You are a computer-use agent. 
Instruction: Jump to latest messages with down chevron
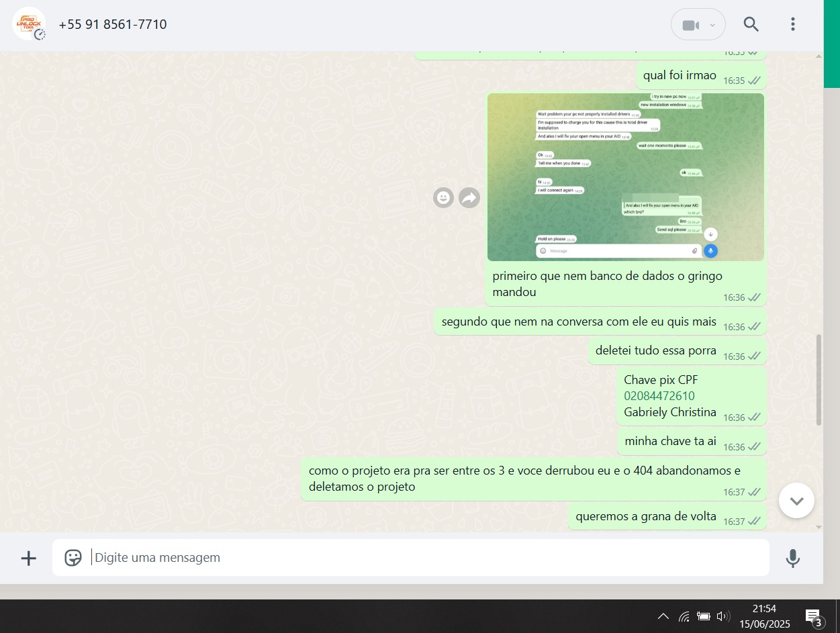point(796,501)
